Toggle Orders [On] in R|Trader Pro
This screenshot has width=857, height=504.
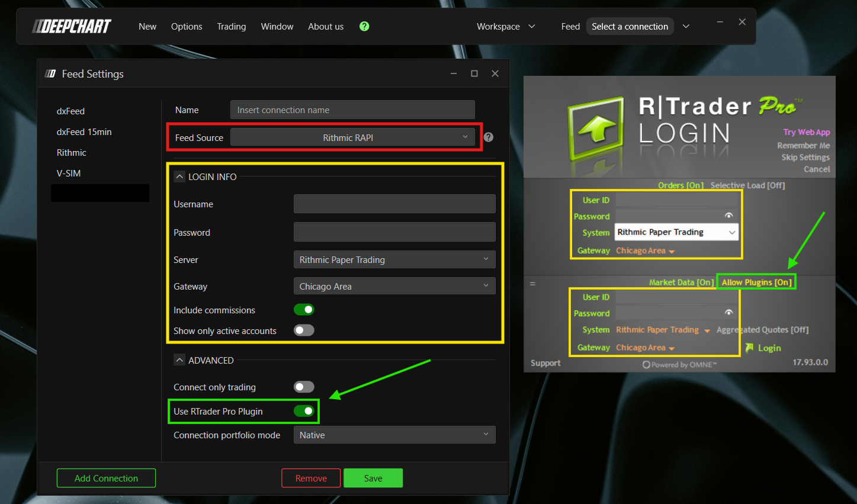pyautogui.click(x=681, y=185)
